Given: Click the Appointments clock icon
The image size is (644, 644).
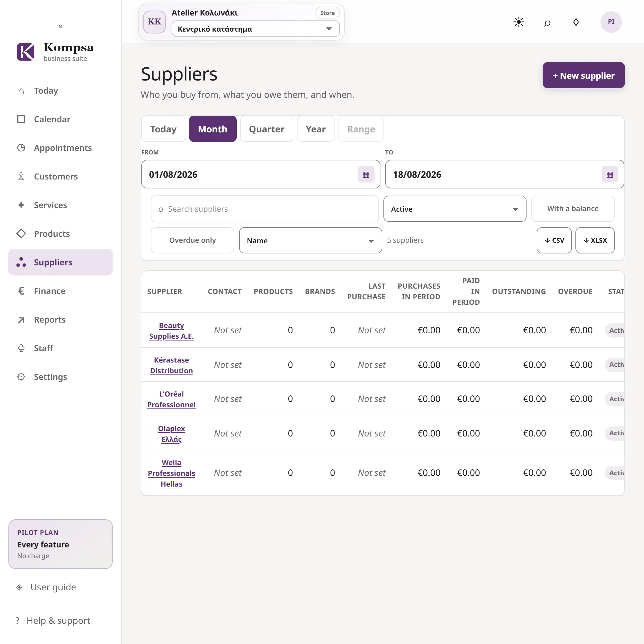Looking at the screenshot, I should 21,148.
